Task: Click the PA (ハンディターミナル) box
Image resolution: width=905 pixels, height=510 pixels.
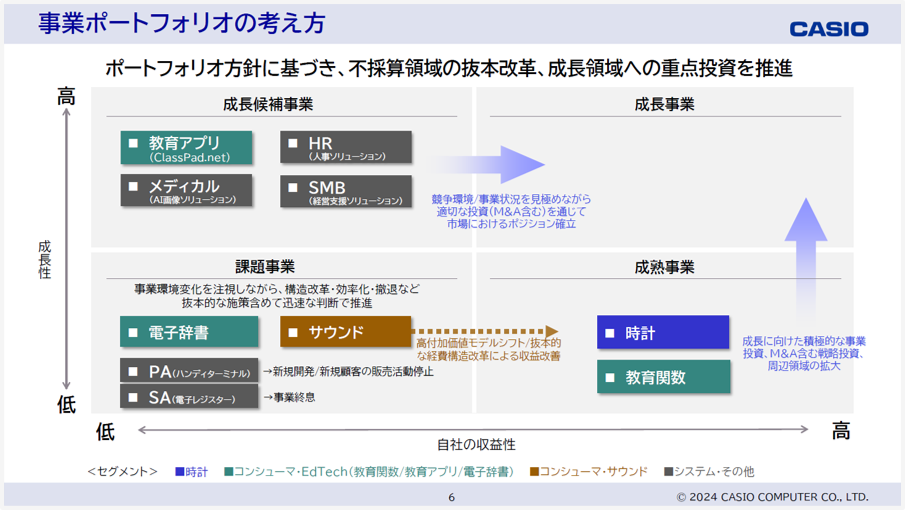Action: 189,370
